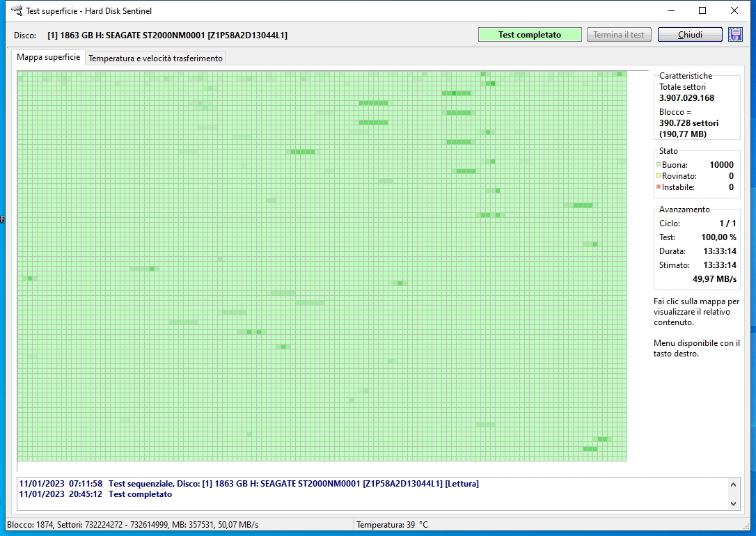Click the Ciclo value 1 / 1
The width and height of the screenshot is (756, 536).
pos(727,223)
